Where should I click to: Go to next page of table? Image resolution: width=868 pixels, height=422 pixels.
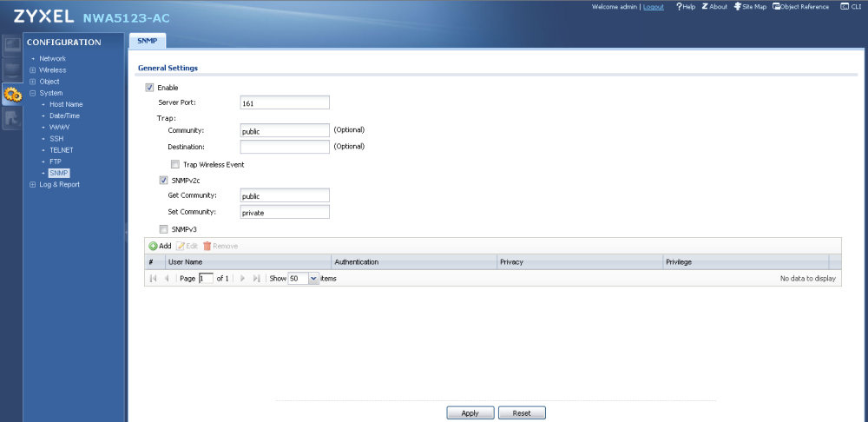point(242,279)
